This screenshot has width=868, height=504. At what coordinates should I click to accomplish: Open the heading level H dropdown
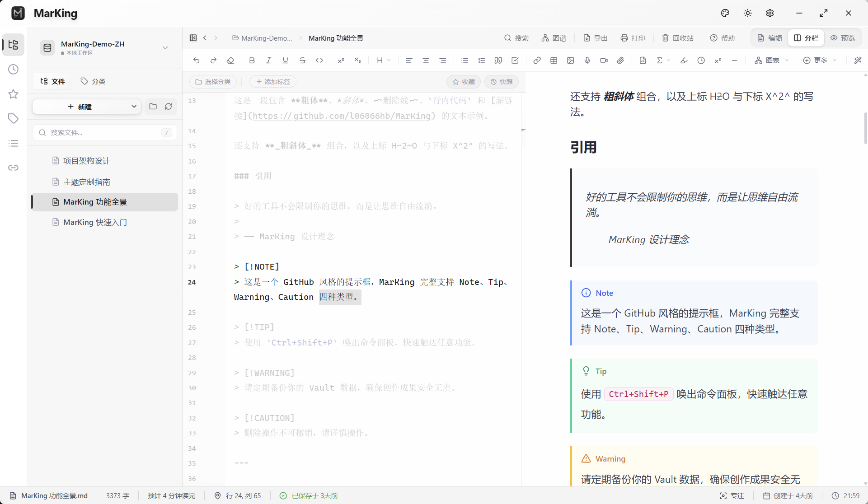(x=383, y=61)
